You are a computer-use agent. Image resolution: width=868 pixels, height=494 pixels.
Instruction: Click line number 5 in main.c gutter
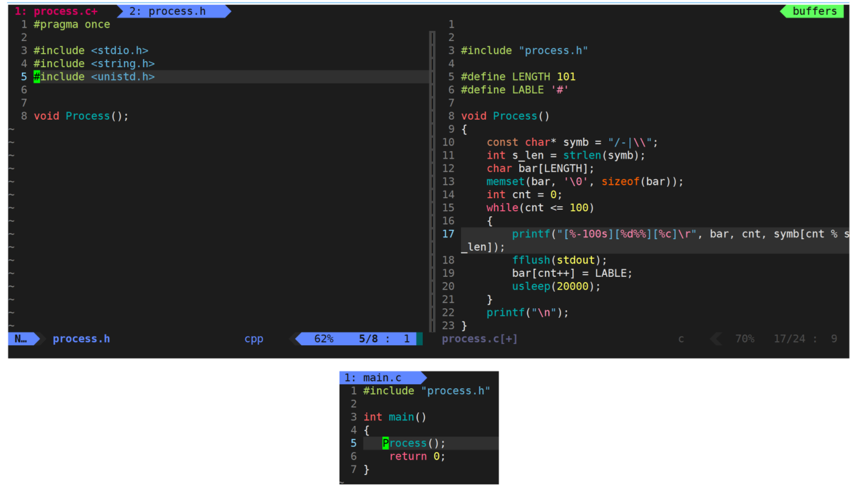pyautogui.click(x=353, y=443)
